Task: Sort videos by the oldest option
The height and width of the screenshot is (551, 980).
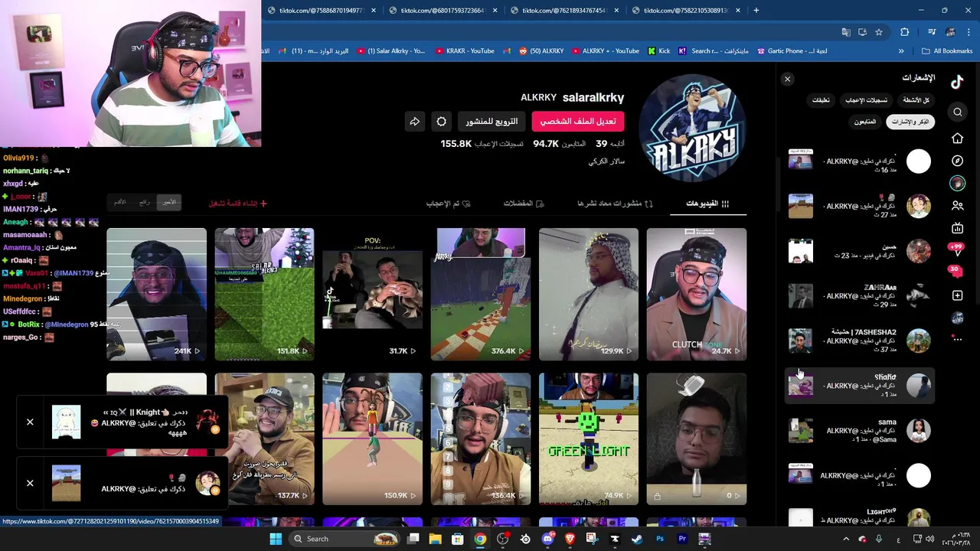Action: pyautogui.click(x=119, y=202)
